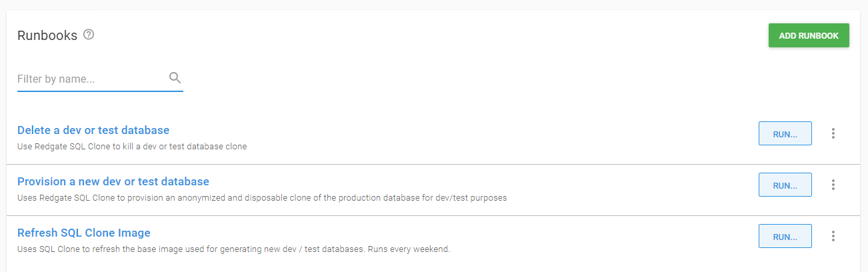Click the divider line below the Delete runbook row
Image resolution: width=868 pixels, height=272 pixels.
click(x=433, y=164)
